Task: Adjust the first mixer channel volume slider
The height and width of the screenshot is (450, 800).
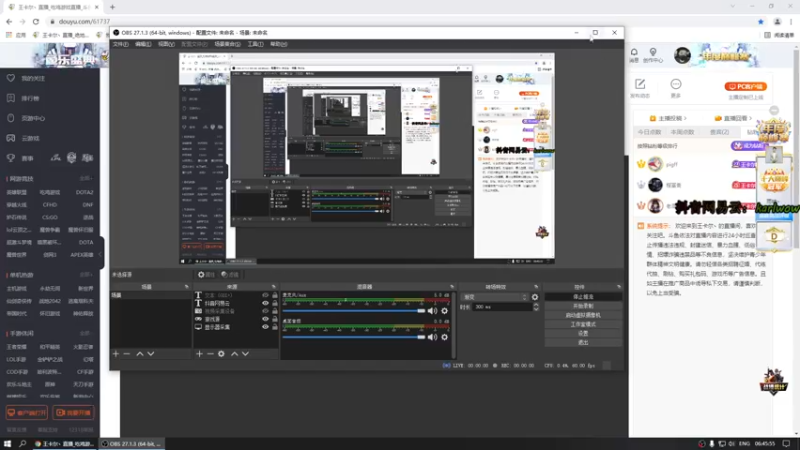Action: 354,311
